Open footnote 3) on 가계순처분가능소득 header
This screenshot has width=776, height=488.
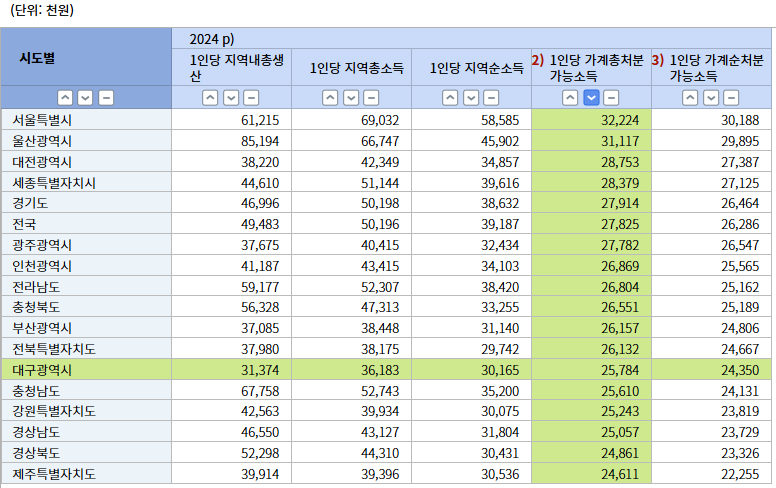point(657,60)
